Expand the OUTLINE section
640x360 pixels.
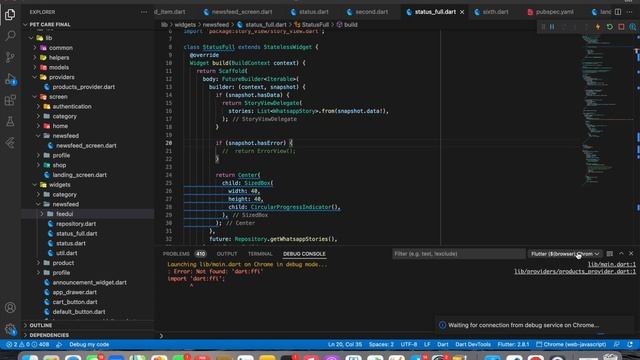(x=88, y=325)
